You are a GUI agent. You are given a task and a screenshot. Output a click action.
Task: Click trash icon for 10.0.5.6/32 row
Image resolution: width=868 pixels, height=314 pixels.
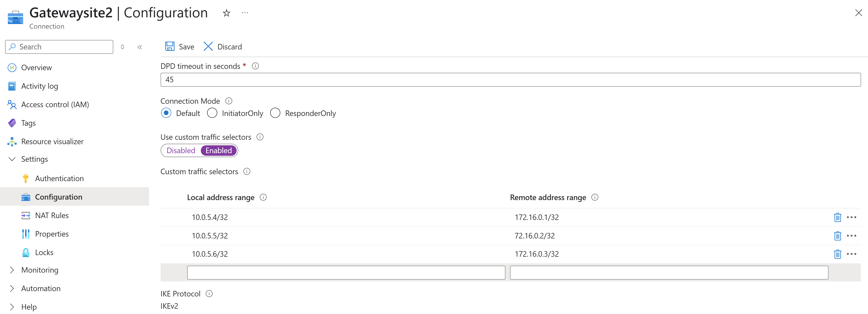837,254
